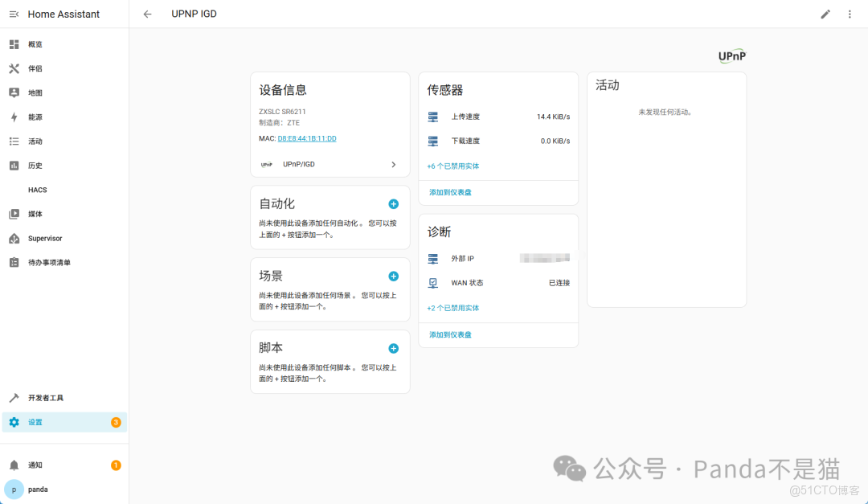Click the edit pencil icon
This screenshot has height=504, width=868.
[825, 14]
